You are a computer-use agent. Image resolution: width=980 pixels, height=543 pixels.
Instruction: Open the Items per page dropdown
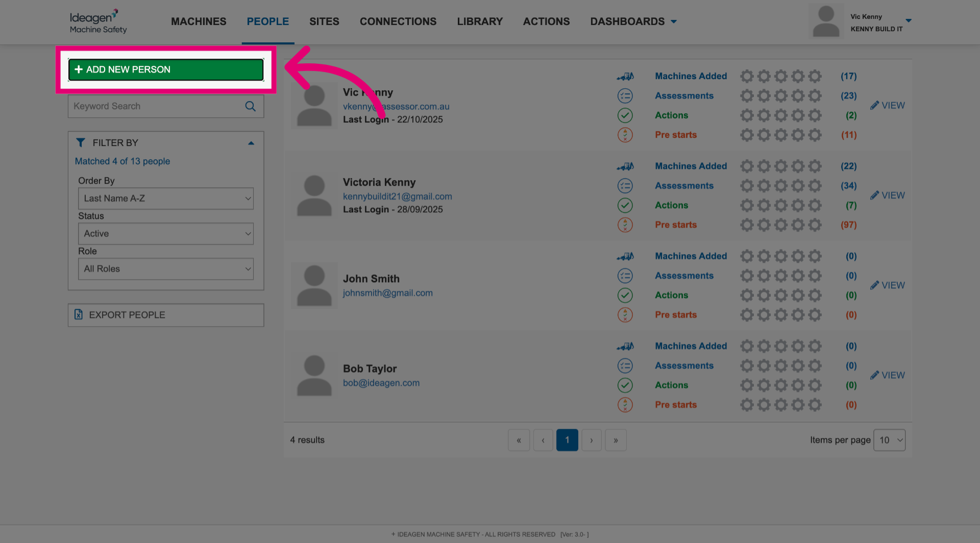pos(890,440)
